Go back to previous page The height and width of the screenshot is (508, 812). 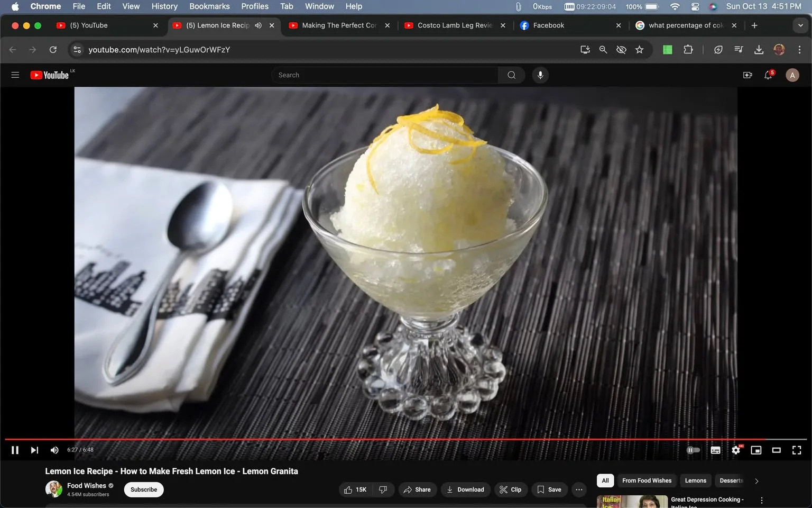[13, 50]
